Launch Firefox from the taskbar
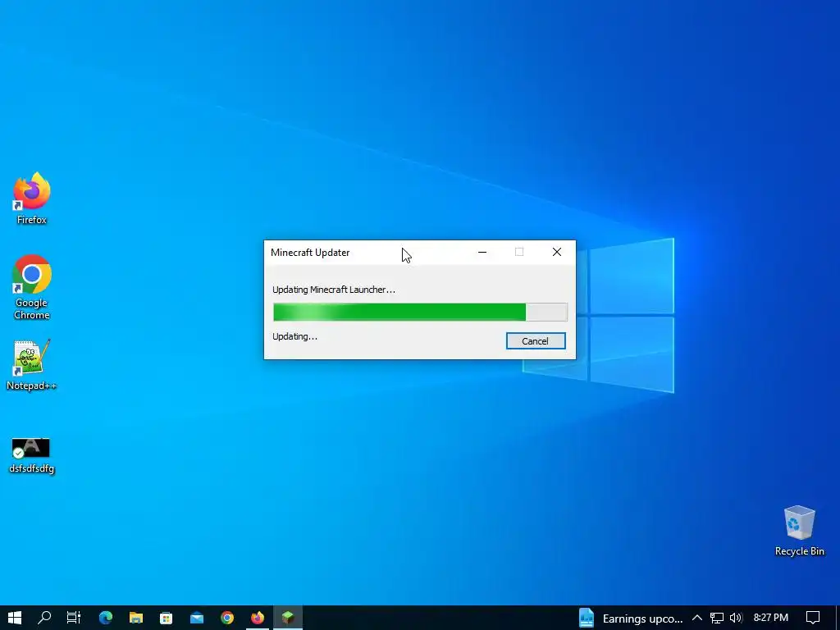Screen dimensions: 840x630 coord(258,618)
